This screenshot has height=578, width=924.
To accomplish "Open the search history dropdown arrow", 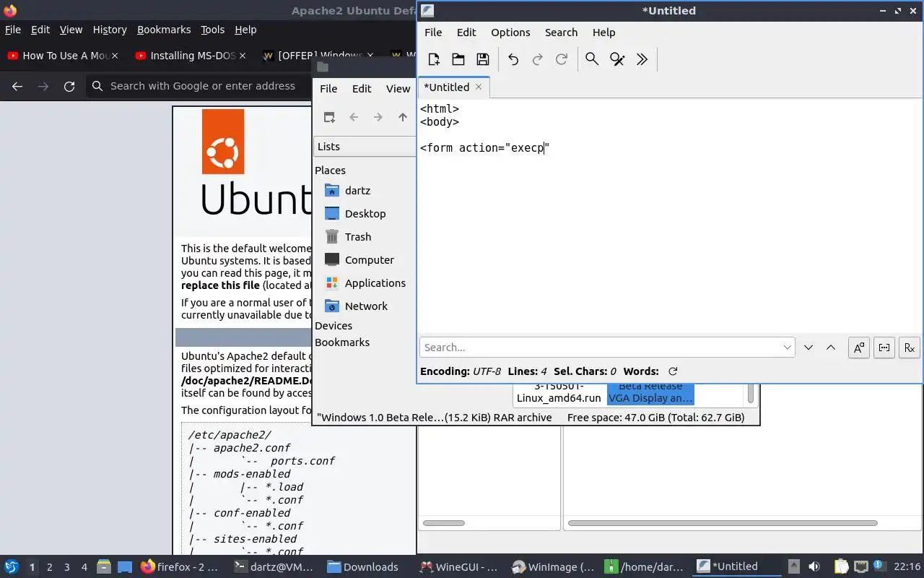I will tap(787, 348).
